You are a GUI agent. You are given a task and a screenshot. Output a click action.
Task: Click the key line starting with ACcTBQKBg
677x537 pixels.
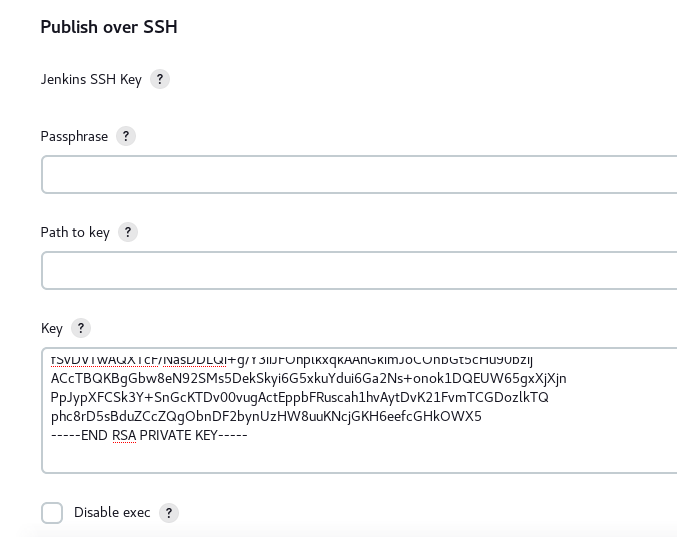pyautogui.click(x=309, y=379)
